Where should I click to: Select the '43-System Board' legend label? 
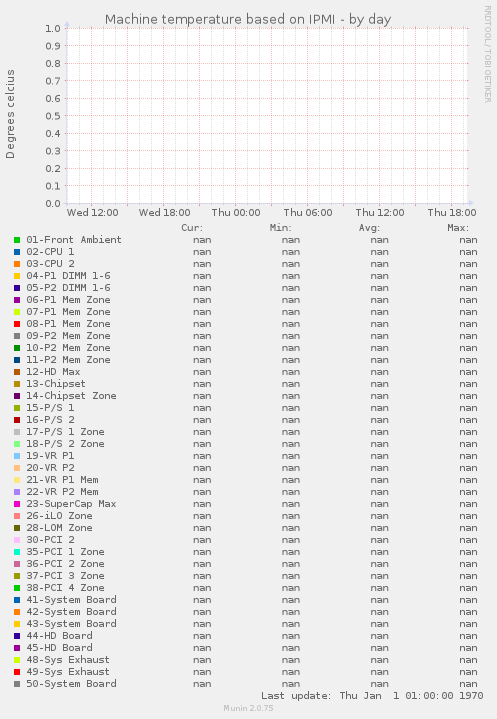click(71, 624)
